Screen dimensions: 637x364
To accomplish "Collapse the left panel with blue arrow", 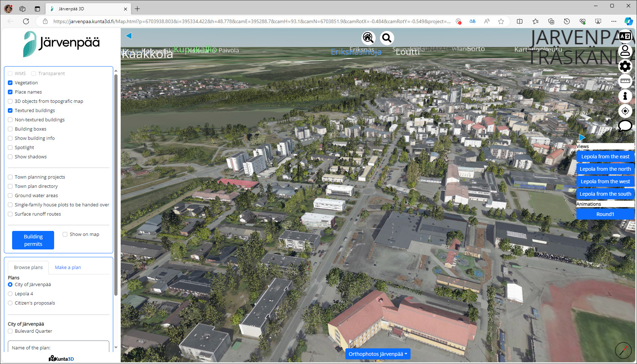I will pos(129,36).
